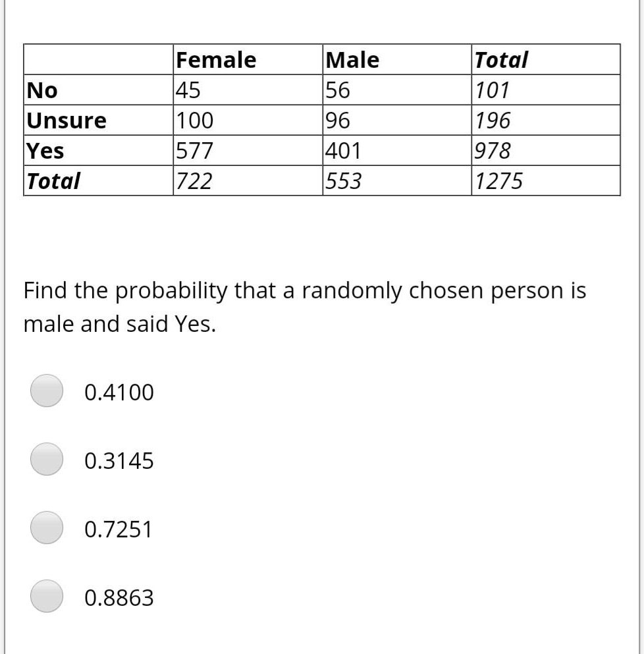The height and width of the screenshot is (654, 644).
Task: Click the 0.4100 answer label text
Action: pos(119,391)
